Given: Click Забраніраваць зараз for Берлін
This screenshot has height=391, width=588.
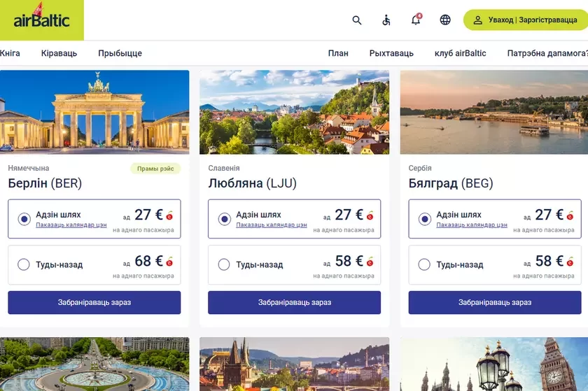Looking at the screenshot, I should tap(94, 302).
